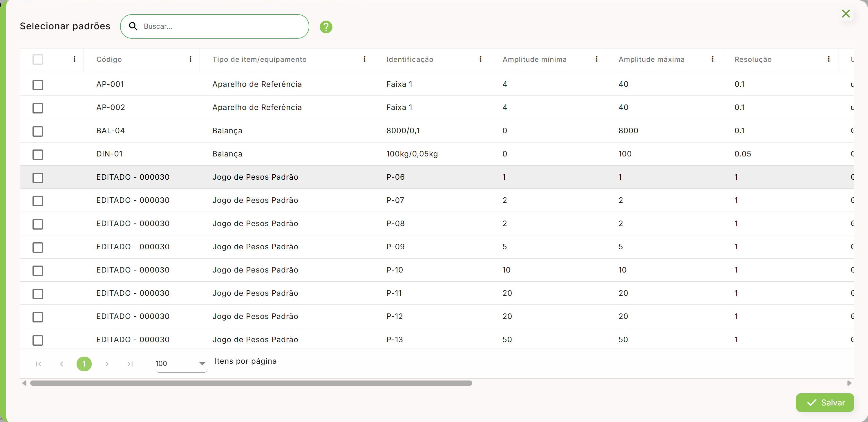Sort by the Identificação column header
The width and height of the screenshot is (868, 422).
coord(410,59)
